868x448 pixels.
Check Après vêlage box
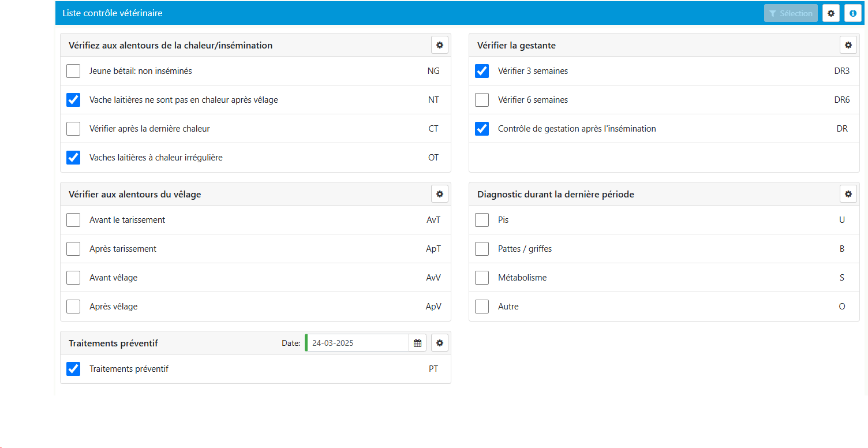click(x=73, y=307)
